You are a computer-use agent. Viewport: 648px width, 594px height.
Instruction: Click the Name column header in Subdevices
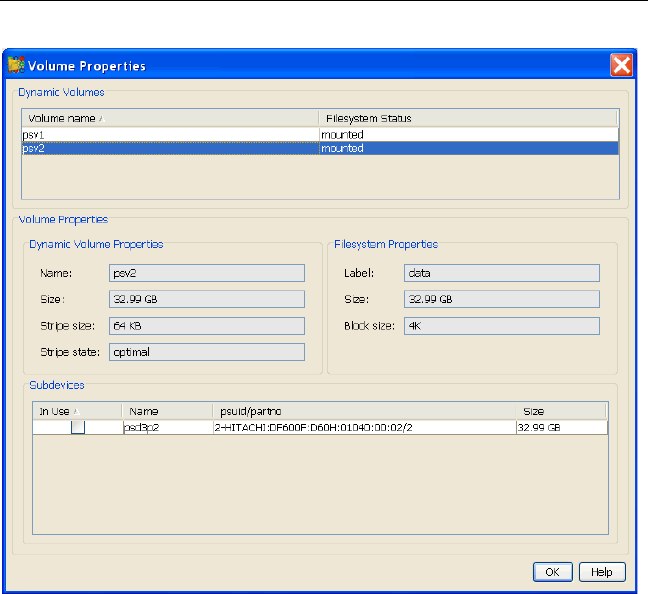(x=167, y=411)
